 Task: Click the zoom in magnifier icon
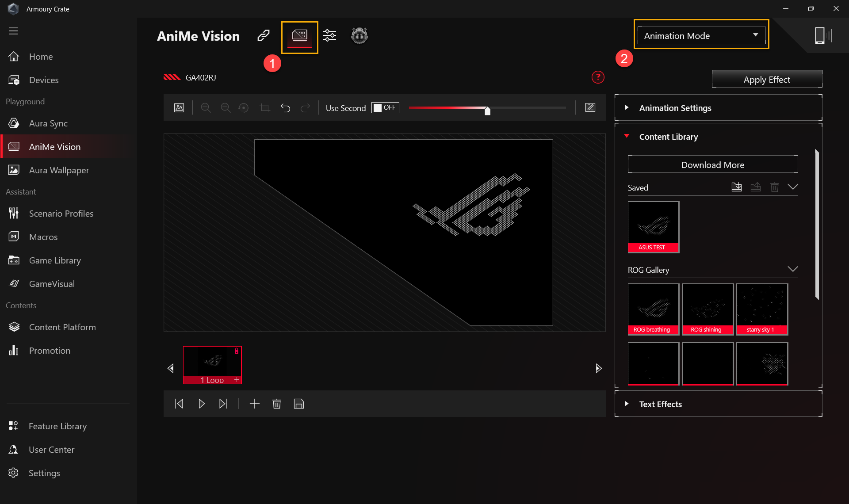click(x=206, y=108)
